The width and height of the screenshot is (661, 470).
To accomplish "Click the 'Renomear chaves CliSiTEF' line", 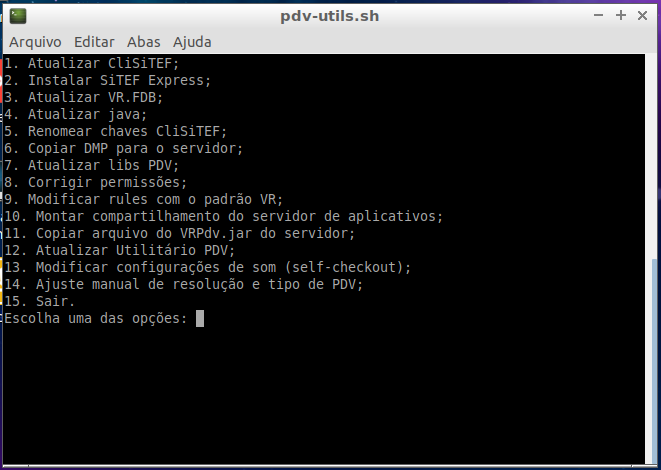I will coord(115,132).
